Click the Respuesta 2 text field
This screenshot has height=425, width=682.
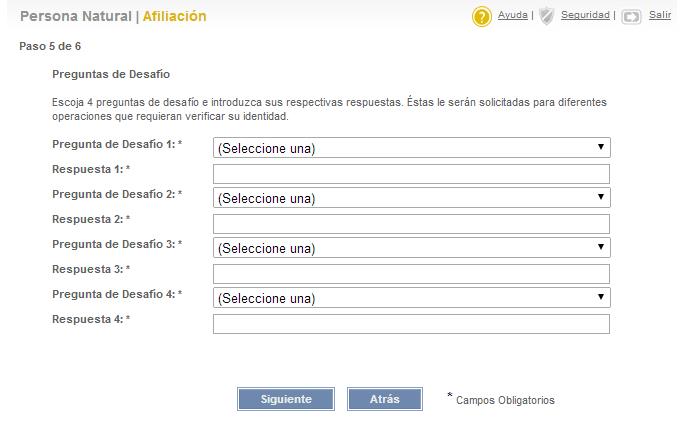(411, 224)
